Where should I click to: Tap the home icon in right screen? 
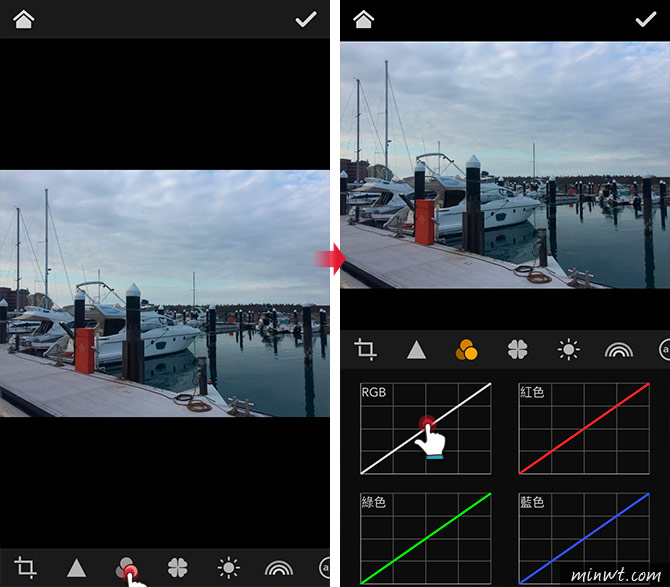pyautogui.click(x=364, y=20)
